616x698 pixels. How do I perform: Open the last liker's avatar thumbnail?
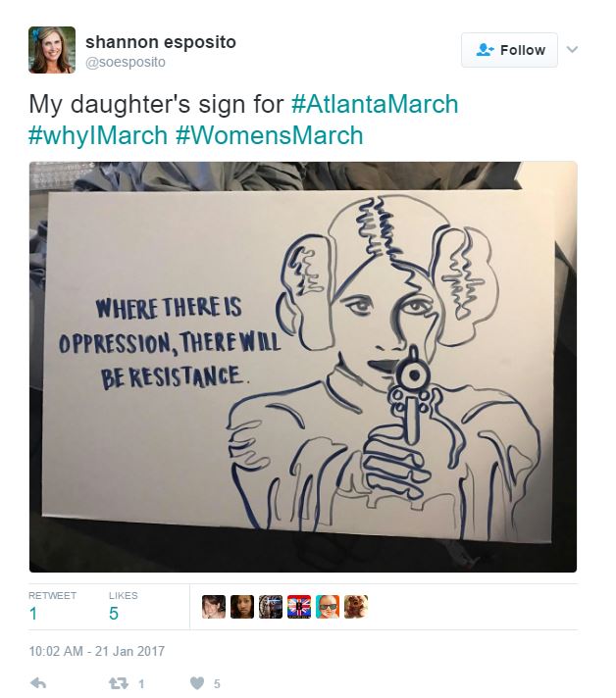pos(356,607)
